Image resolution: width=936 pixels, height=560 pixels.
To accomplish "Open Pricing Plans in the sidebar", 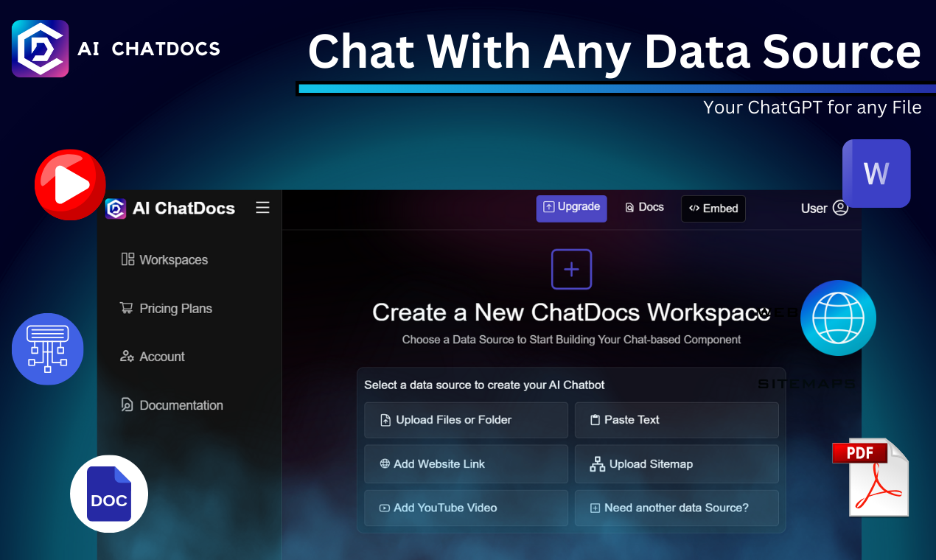I will pos(166,309).
